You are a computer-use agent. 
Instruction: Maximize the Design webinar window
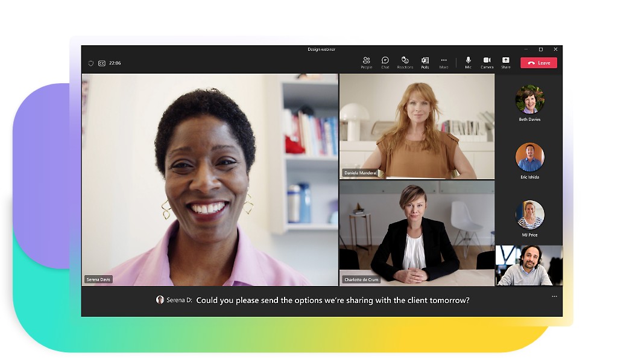[541, 49]
